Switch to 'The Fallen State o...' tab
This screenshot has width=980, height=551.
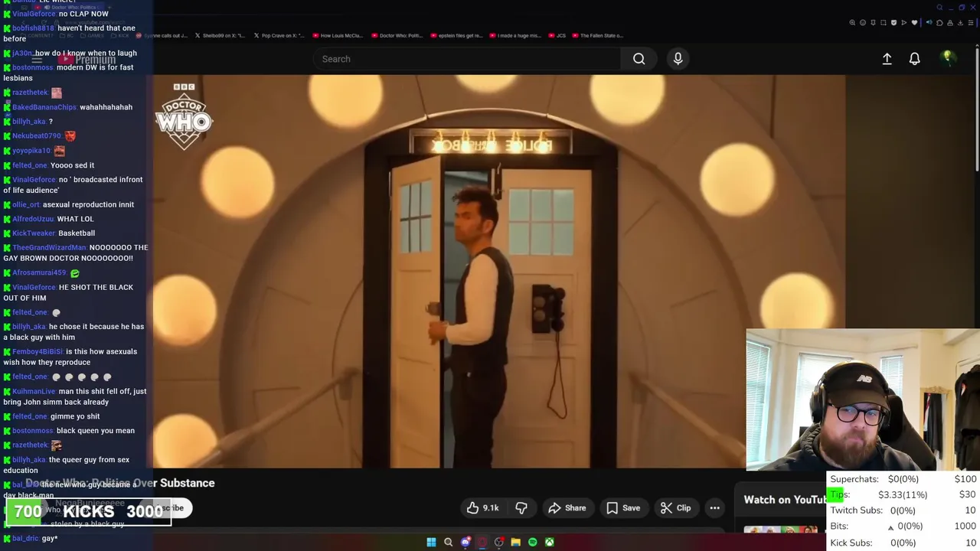pos(598,35)
